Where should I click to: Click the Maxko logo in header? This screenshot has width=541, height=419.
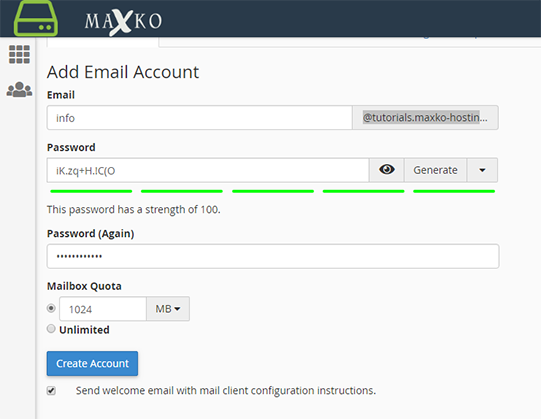[x=123, y=22]
